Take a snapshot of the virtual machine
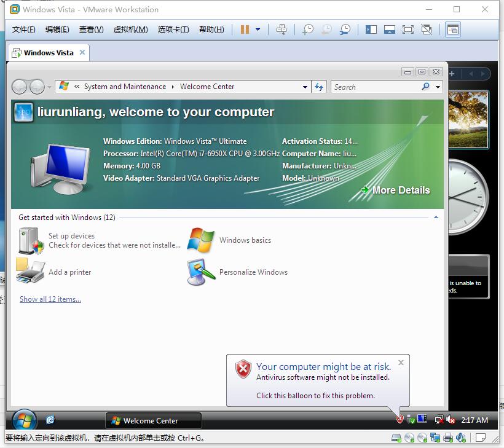Image resolution: width=504 pixels, height=448 pixels. pos(307,29)
